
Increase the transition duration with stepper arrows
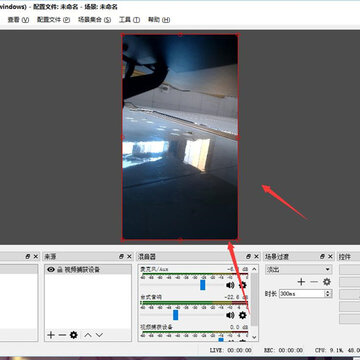point(328,292)
